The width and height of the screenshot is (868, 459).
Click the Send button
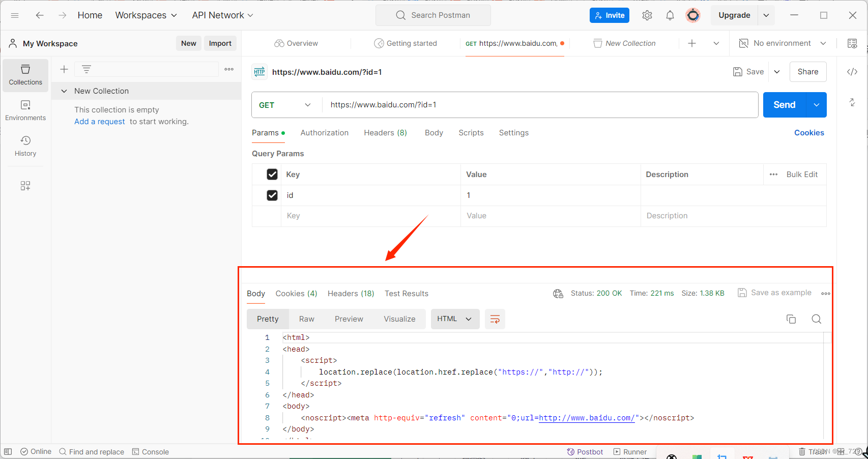(785, 105)
